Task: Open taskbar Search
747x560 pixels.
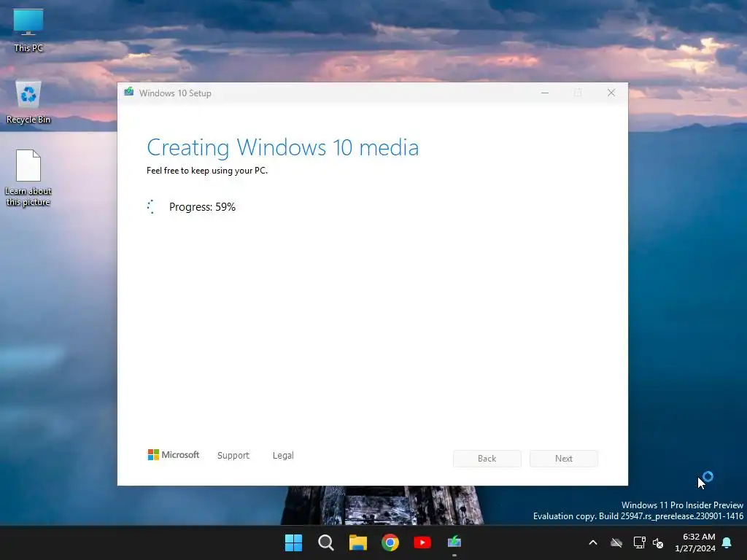Action: click(x=326, y=542)
